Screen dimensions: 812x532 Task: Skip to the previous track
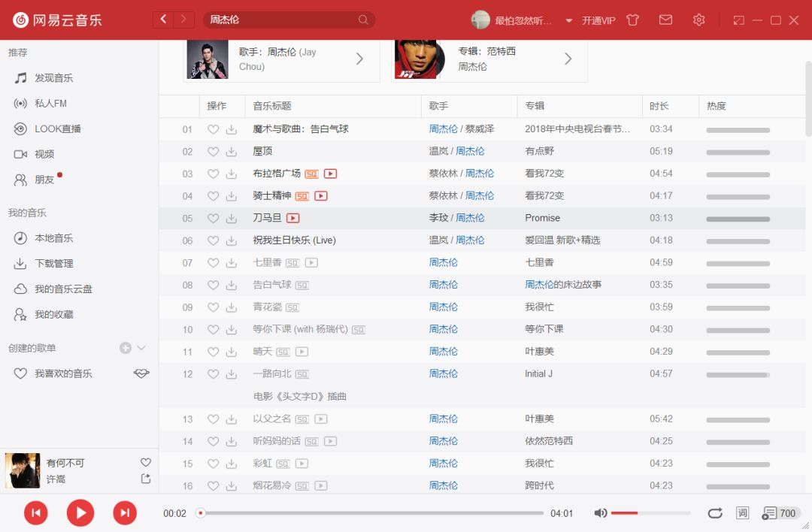coord(36,513)
